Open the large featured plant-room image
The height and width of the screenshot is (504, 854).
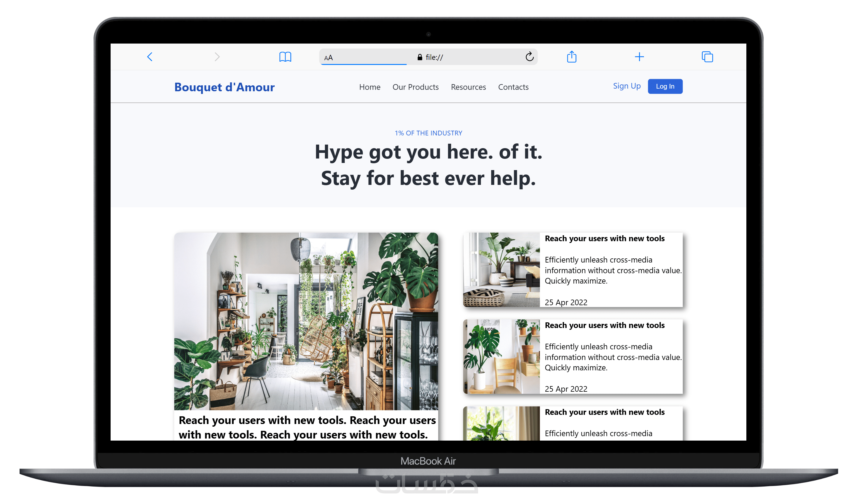tap(306, 321)
